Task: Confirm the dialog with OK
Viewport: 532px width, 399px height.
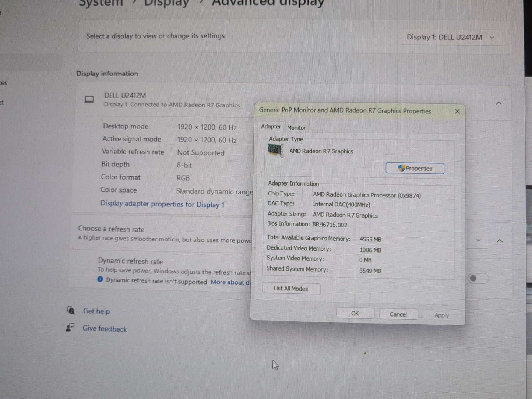Action: coord(355,314)
